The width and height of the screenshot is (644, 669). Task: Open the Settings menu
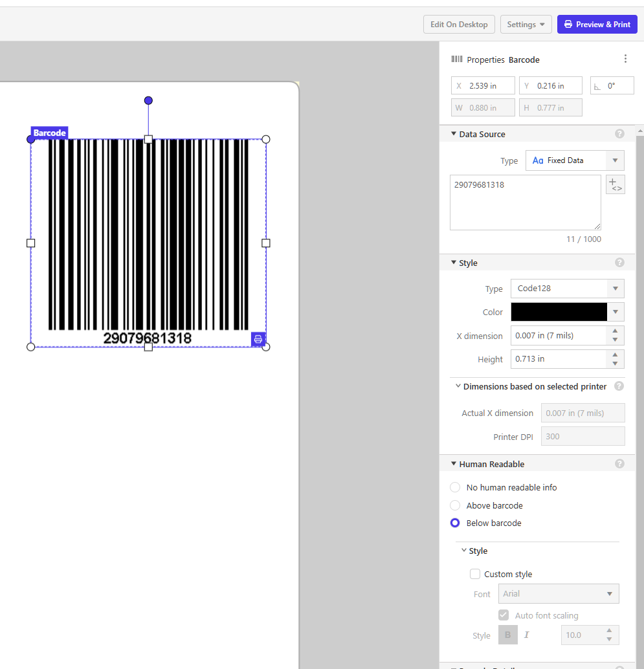(x=526, y=25)
